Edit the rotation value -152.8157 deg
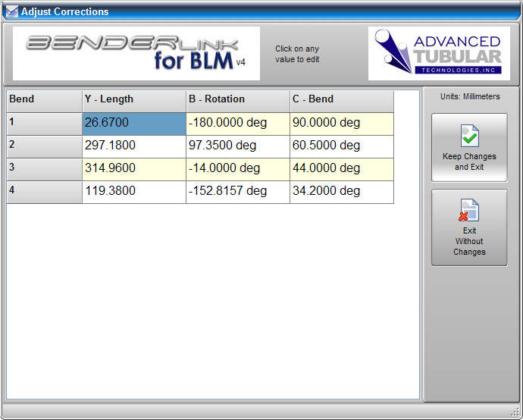The height and width of the screenshot is (420, 523). coord(237,191)
